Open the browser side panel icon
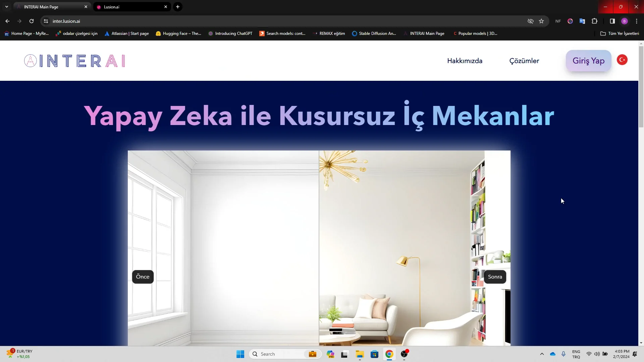The width and height of the screenshot is (644, 362). point(612,21)
